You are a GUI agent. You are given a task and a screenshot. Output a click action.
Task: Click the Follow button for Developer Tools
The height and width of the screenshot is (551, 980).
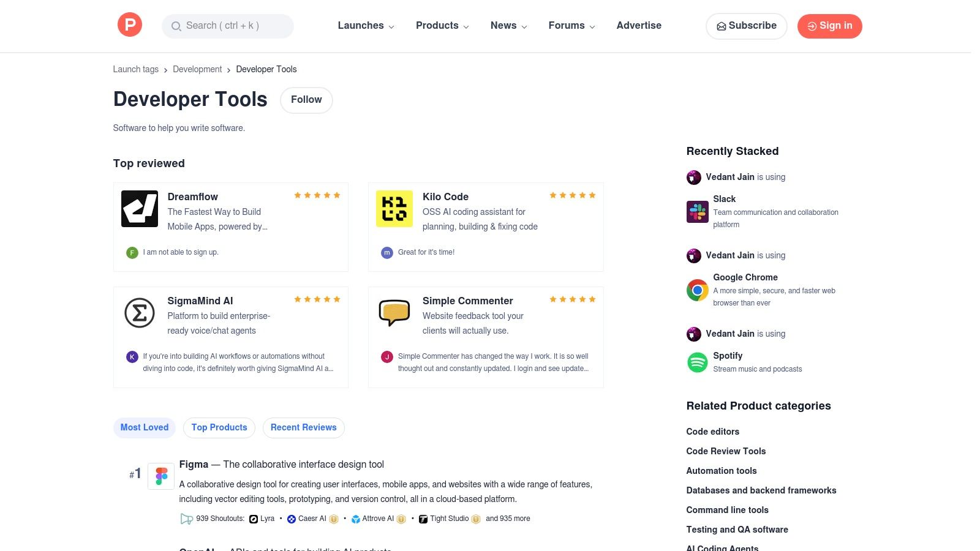tap(306, 99)
